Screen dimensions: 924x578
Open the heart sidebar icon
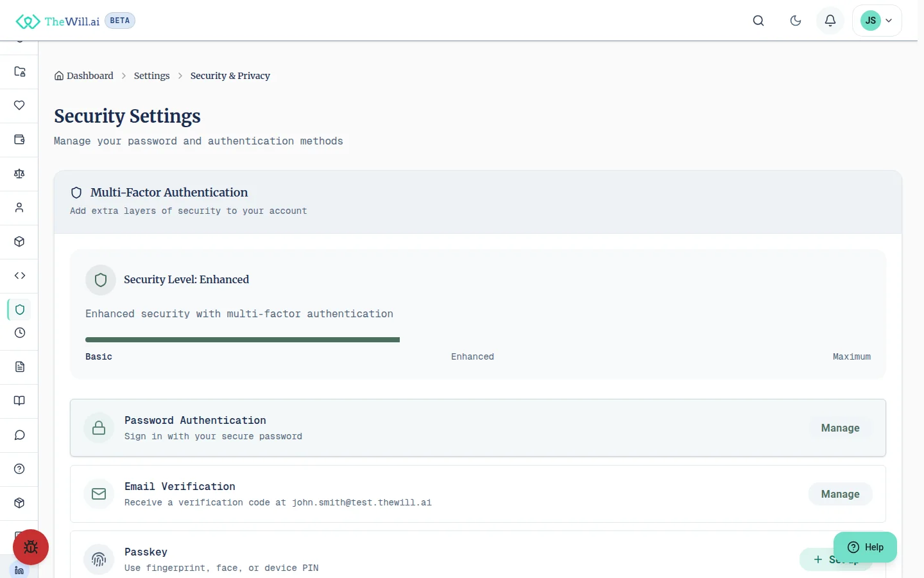(19, 105)
